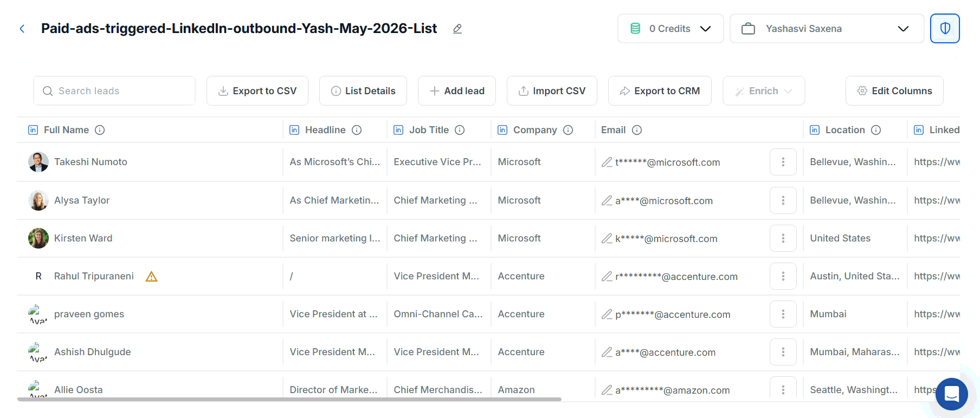Edit list name with pencil icon
This screenshot has width=980, height=418.
click(457, 29)
